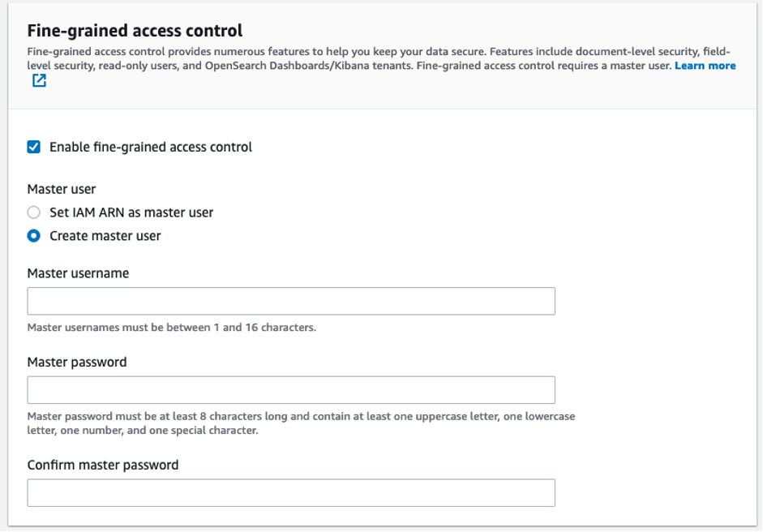The height and width of the screenshot is (532, 763).
Task: Click the Fine-grained access control heading
Action: pyautogui.click(x=135, y=31)
